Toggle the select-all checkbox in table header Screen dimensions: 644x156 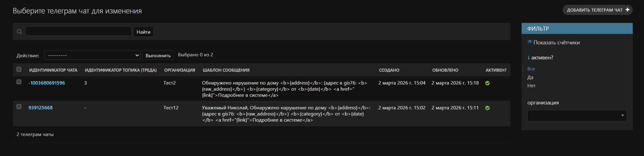(x=19, y=69)
